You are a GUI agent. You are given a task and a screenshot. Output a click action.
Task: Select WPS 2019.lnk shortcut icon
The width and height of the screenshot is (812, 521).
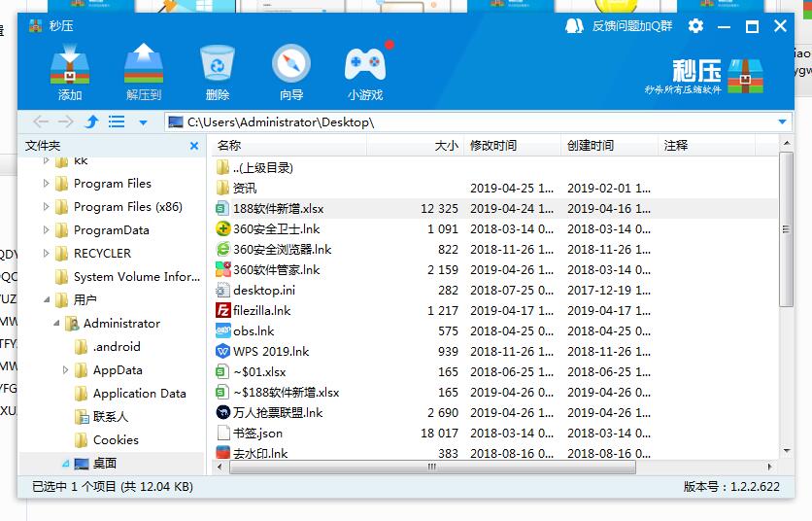(x=222, y=352)
